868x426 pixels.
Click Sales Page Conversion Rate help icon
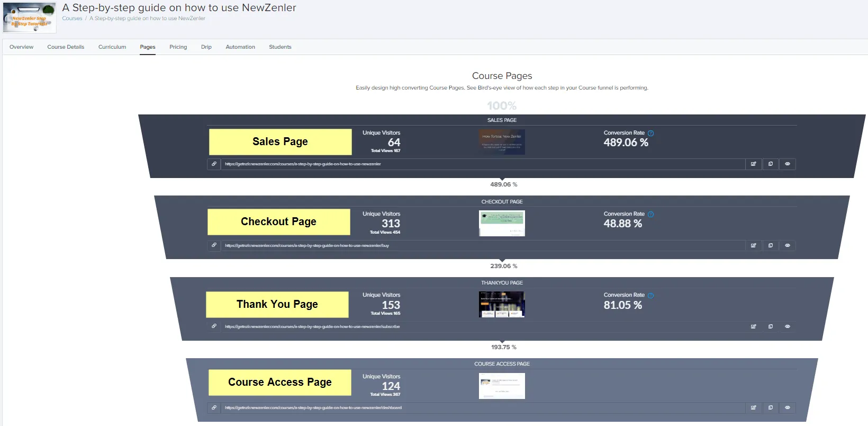[x=651, y=133]
